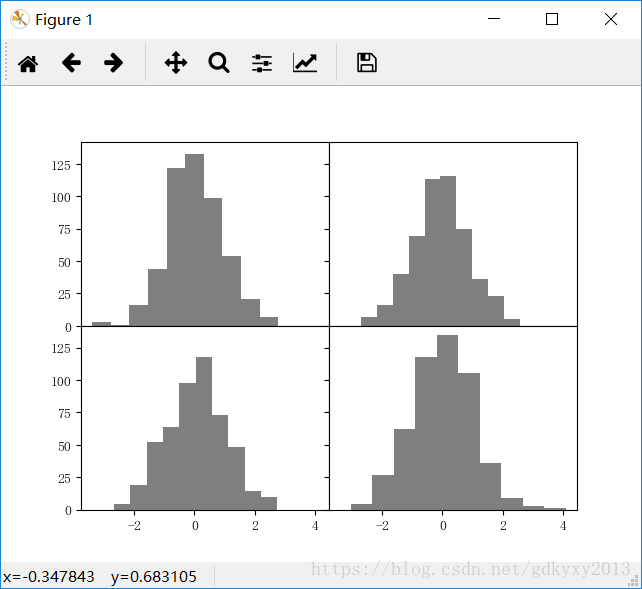Go back to previous view arrow
This screenshot has width=642, height=589.
tap(71, 63)
